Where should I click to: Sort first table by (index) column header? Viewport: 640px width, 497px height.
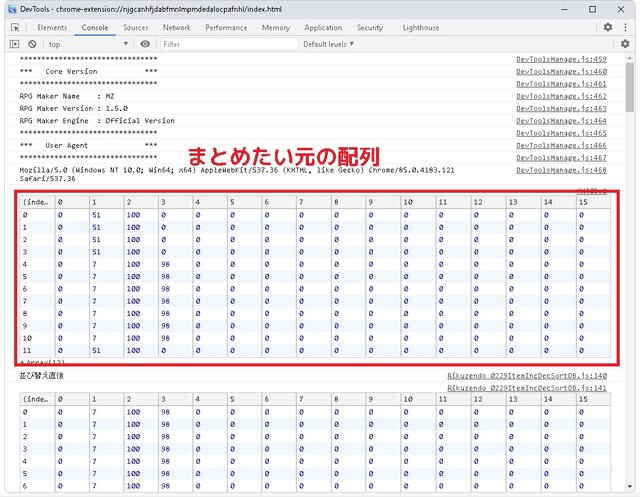(x=37, y=202)
